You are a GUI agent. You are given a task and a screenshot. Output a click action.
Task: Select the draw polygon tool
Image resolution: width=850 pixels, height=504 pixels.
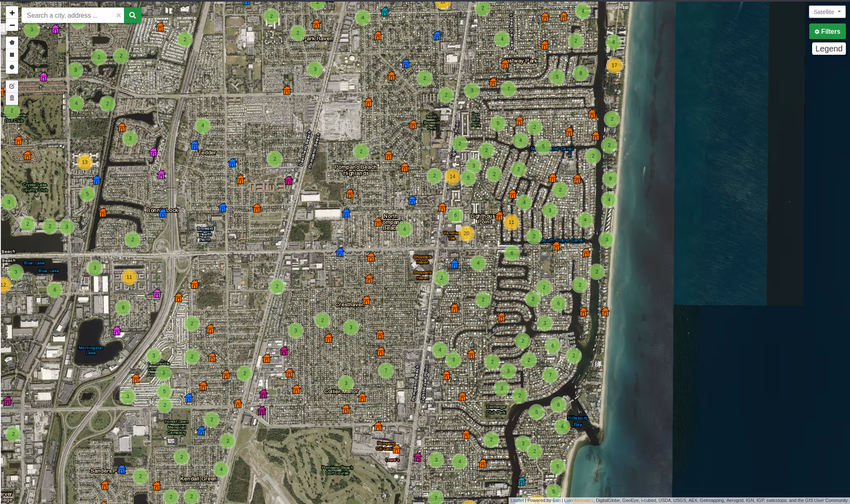pos(12,42)
